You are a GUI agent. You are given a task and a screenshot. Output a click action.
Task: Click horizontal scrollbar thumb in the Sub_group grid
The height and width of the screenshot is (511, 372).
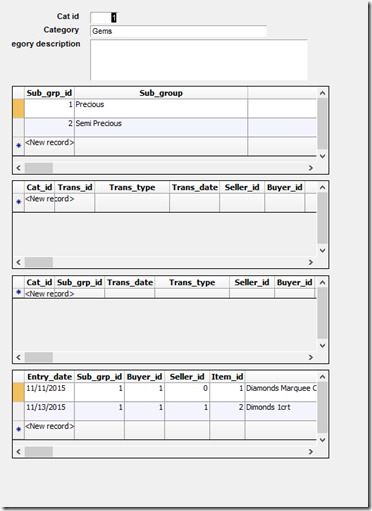coord(39,168)
